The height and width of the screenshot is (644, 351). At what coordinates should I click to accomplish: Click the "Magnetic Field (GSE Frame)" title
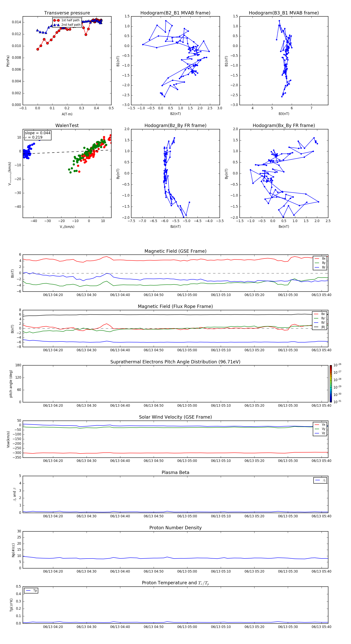coord(175,251)
